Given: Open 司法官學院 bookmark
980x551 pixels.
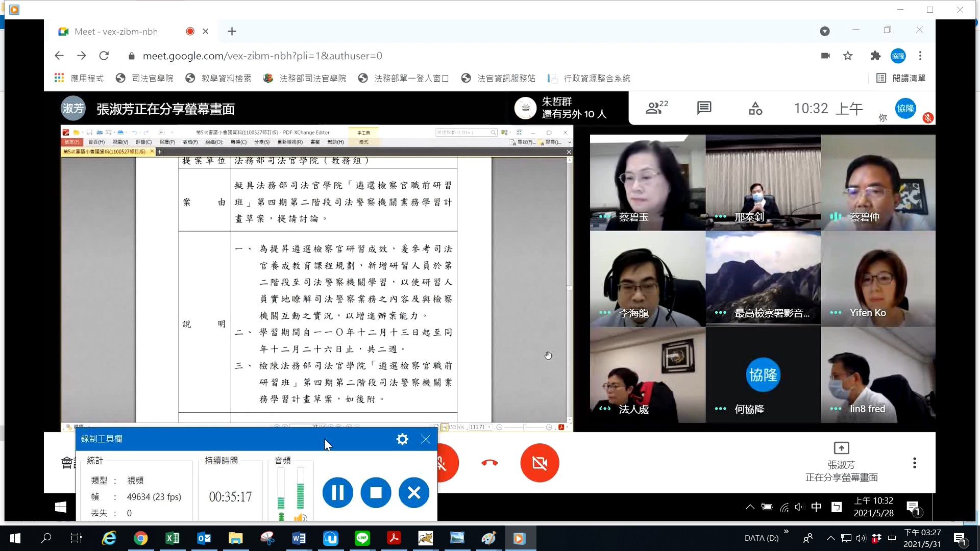Looking at the screenshot, I should click(145, 78).
